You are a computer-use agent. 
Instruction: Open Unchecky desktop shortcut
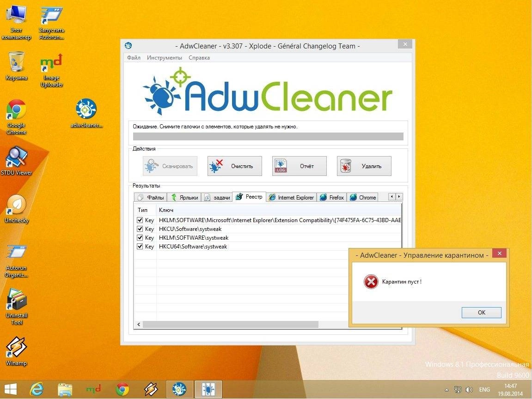tap(16, 208)
